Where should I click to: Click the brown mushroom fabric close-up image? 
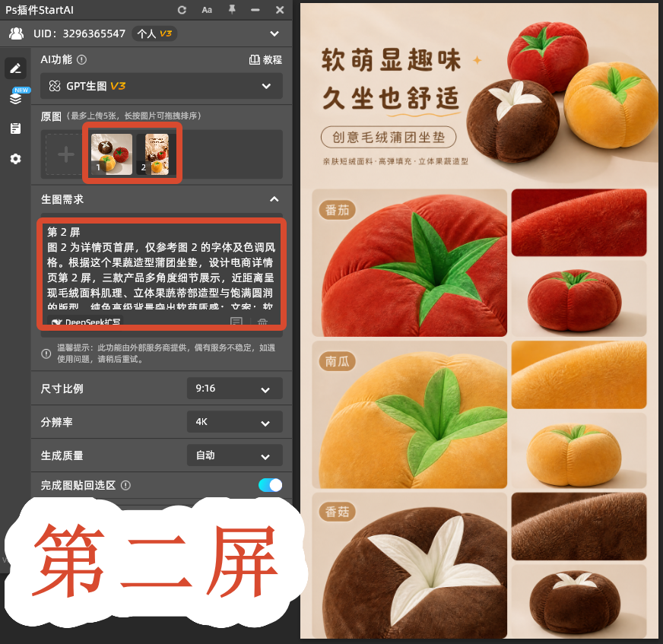[579, 526]
